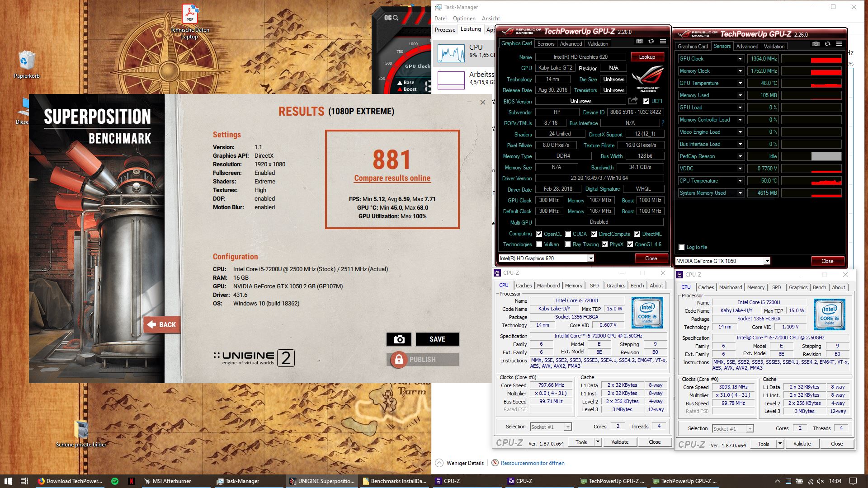868x488 pixels.
Task: Open GPU Temperature sensor dropdown arrow
Action: [740, 83]
